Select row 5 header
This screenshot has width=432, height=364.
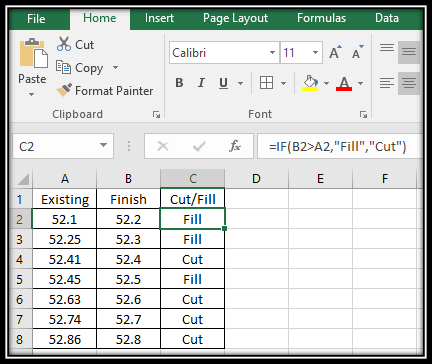point(20,279)
